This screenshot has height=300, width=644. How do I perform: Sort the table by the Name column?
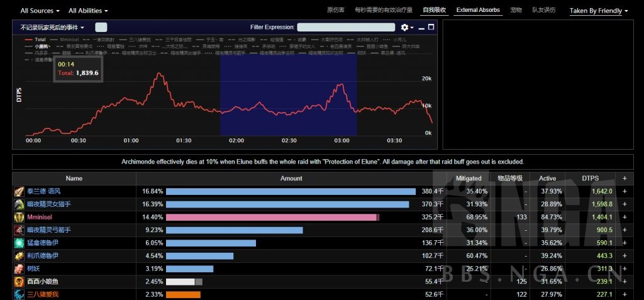click(x=74, y=179)
